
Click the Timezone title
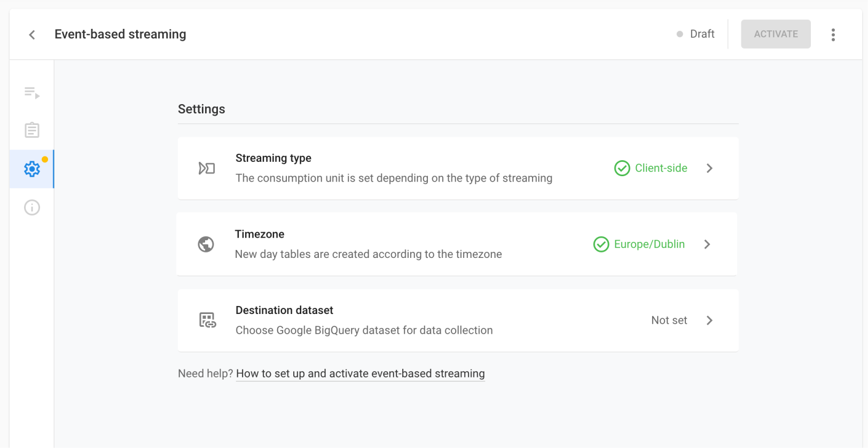[260, 234]
